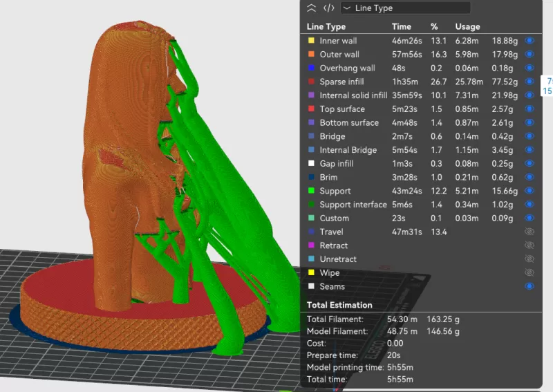The height and width of the screenshot is (392, 553).
Task: Collapse the legend panel with double-chevron icon
Action: click(x=312, y=8)
